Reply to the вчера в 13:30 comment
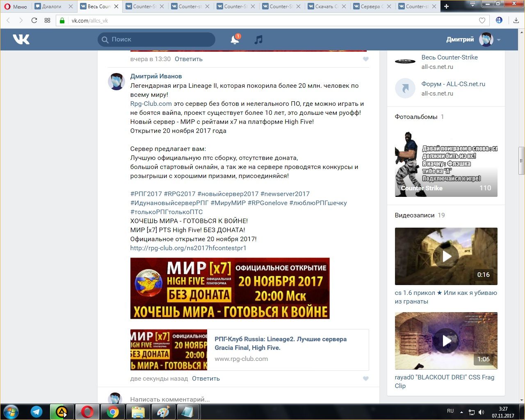Viewport: 525px width, 420px height. coord(189,59)
